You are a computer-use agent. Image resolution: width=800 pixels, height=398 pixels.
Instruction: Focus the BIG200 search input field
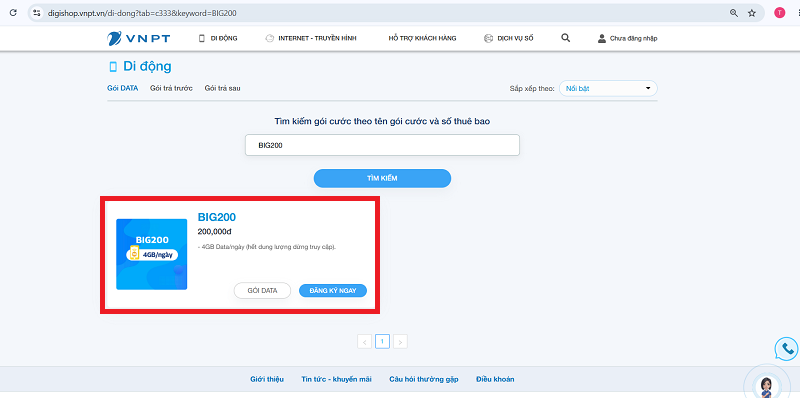[x=382, y=145]
